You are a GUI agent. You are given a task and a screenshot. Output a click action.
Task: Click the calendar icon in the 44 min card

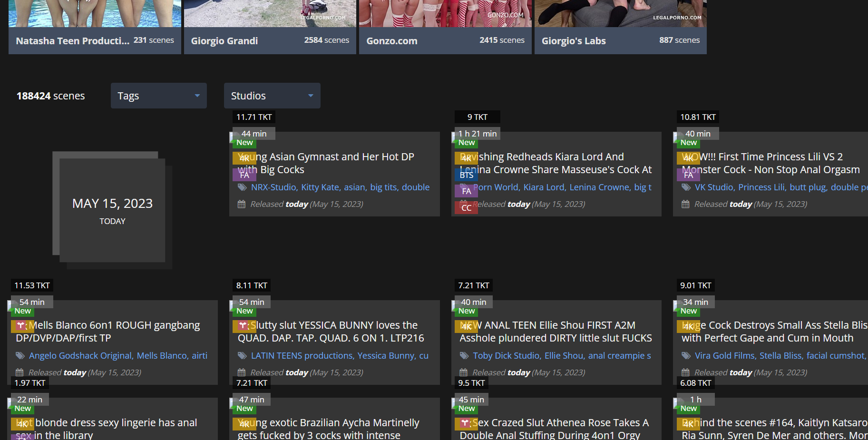242,204
